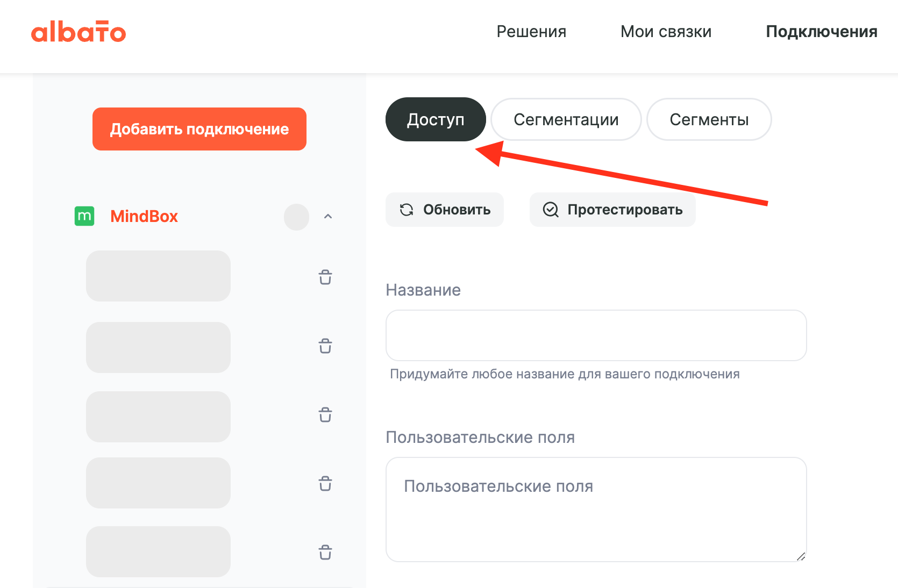
Task: Delete the fifth MindBox connection
Action: (x=325, y=552)
